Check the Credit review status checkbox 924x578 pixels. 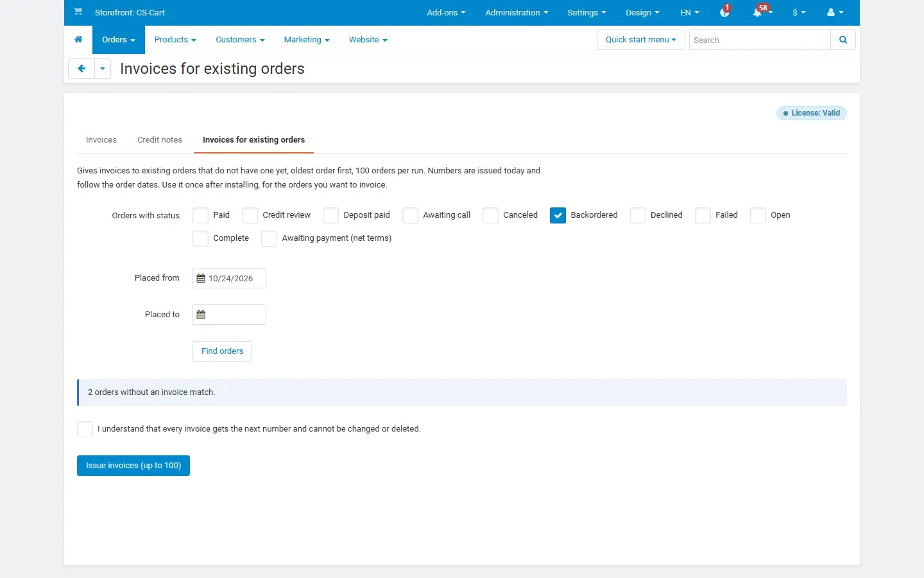point(250,215)
